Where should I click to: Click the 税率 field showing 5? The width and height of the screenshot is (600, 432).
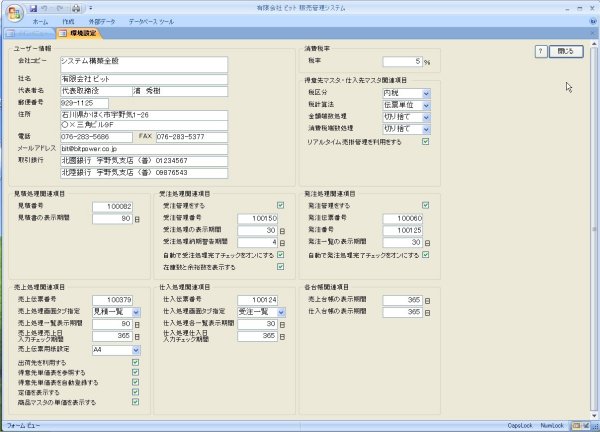pyautogui.click(x=403, y=62)
